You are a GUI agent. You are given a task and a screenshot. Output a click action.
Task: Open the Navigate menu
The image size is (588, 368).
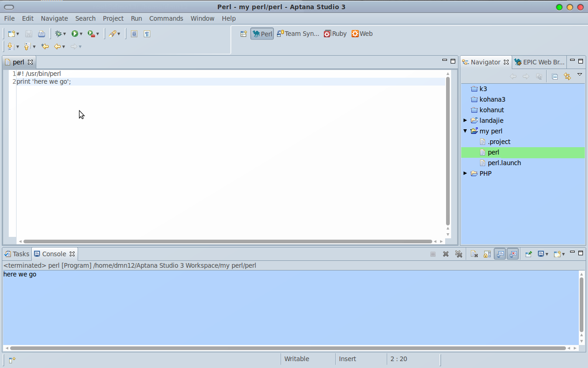[54, 18]
